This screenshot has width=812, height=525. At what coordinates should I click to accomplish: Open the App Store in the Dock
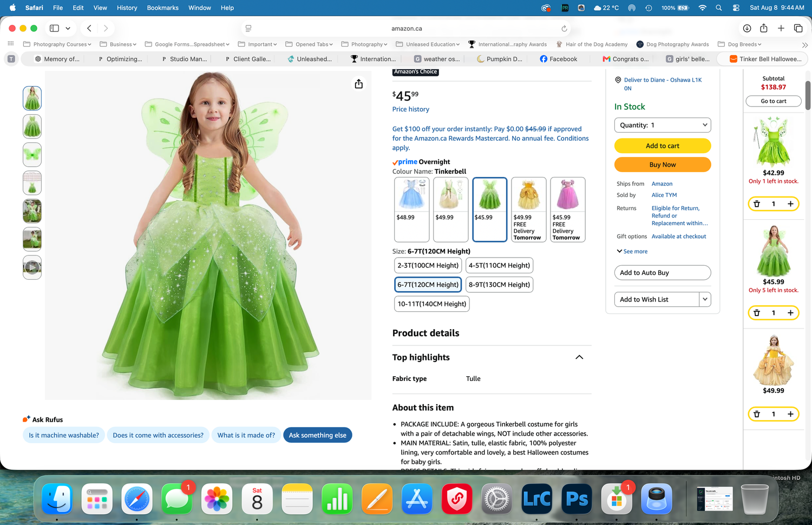417,498
